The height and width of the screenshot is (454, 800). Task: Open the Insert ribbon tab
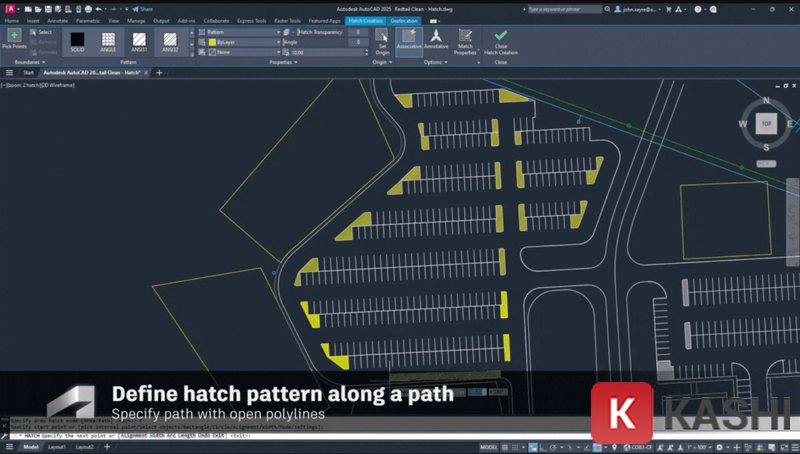click(x=33, y=21)
